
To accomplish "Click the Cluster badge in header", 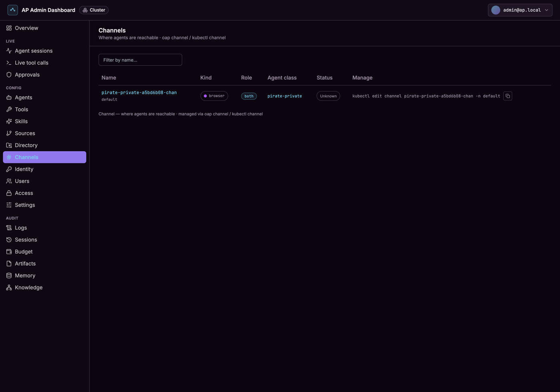I will 94,10.
